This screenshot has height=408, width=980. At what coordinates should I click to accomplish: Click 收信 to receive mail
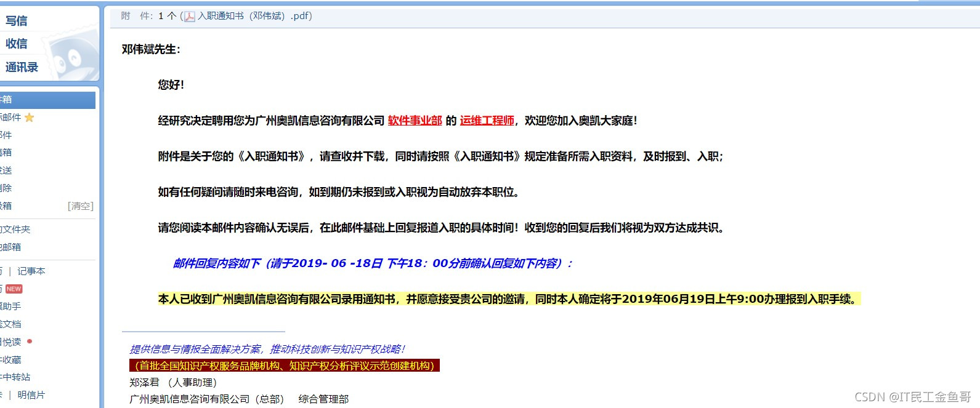[x=17, y=44]
